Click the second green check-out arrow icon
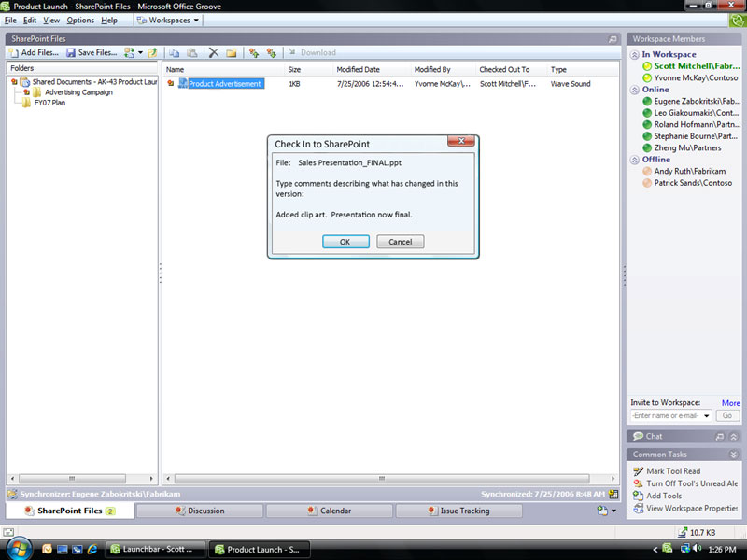This screenshot has width=747, height=560. (272, 52)
